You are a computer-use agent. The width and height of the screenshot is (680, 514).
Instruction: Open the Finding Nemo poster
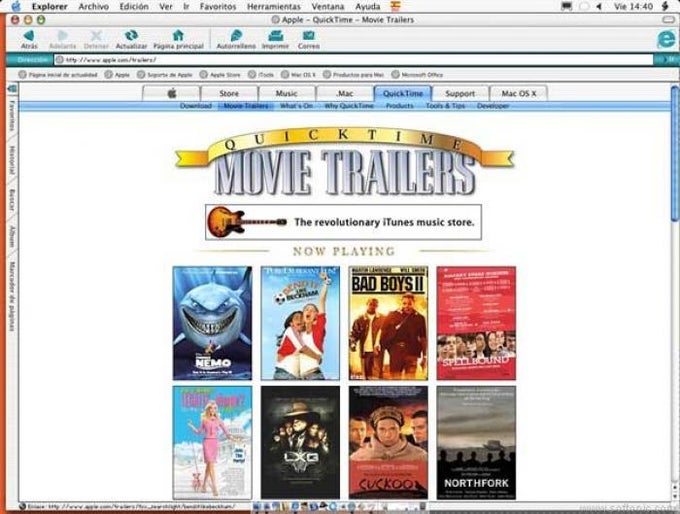pos(212,323)
